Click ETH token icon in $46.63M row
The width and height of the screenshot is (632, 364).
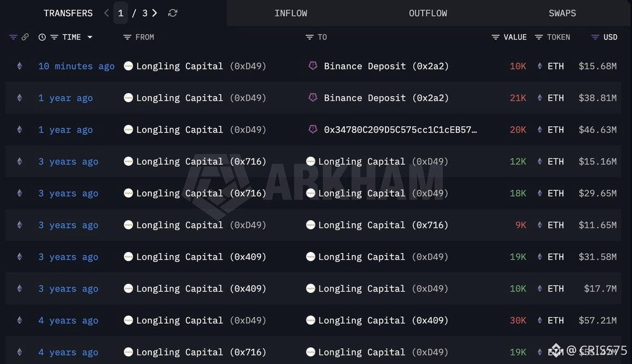coord(539,129)
